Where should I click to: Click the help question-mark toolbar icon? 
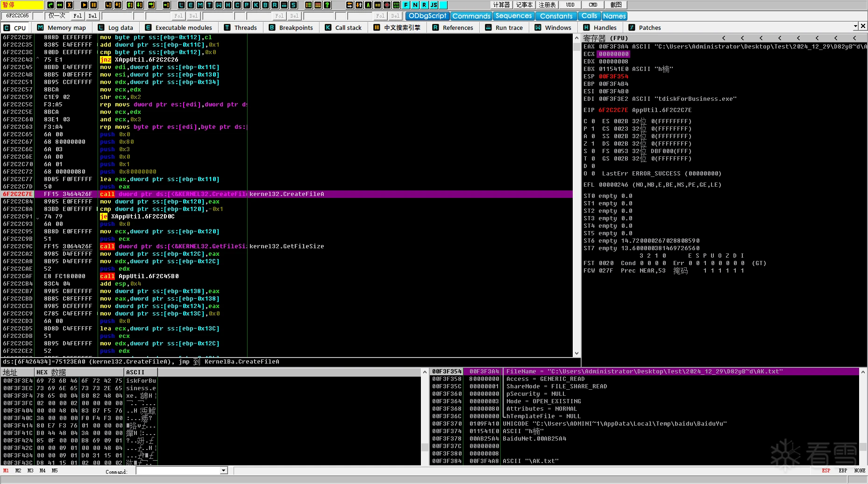click(x=327, y=5)
